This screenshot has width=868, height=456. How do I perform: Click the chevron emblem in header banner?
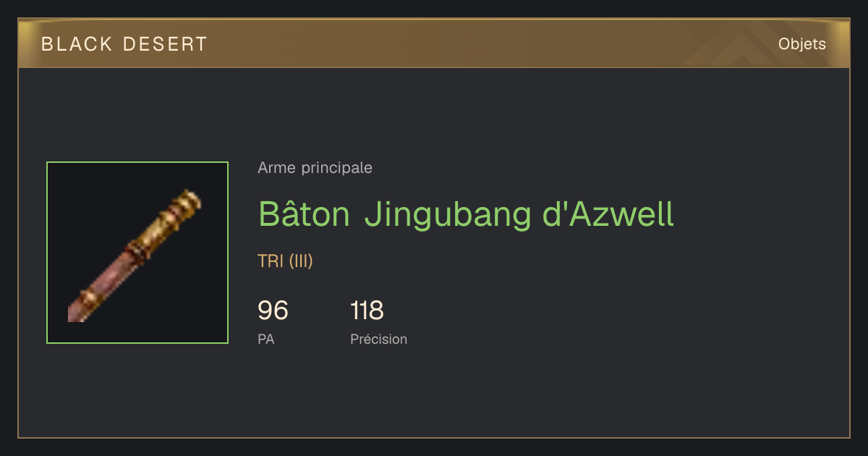tap(731, 45)
